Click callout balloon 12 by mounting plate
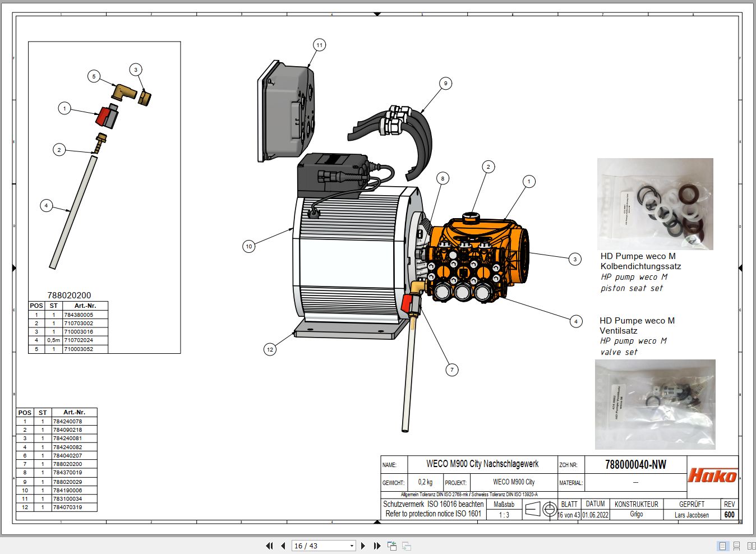This screenshot has height=554, width=756. pyautogui.click(x=270, y=349)
